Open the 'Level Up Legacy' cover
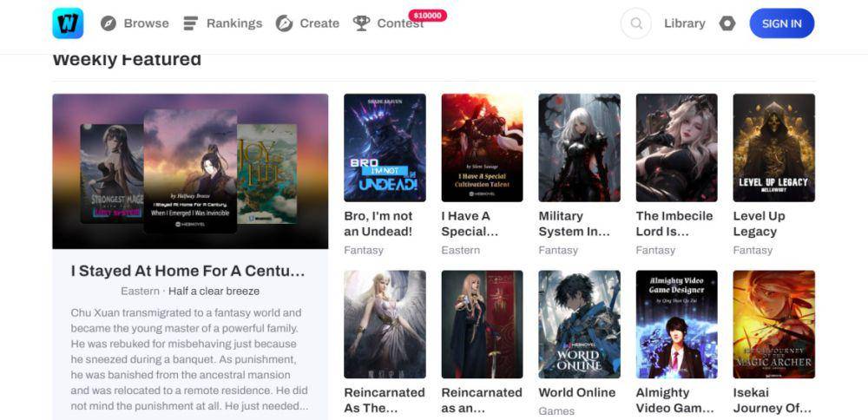Viewport: 868px width, 420px height. click(x=774, y=148)
